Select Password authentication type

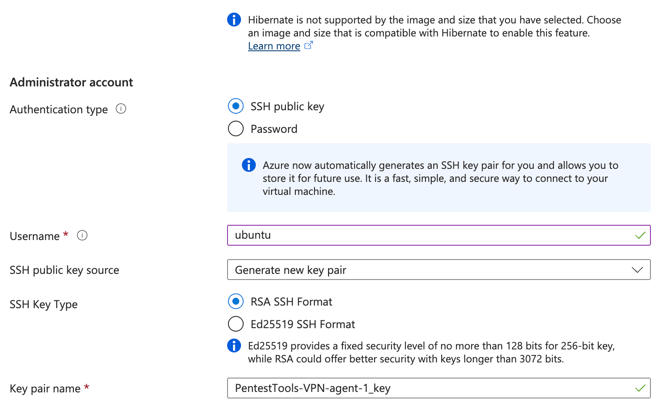coord(236,129)
